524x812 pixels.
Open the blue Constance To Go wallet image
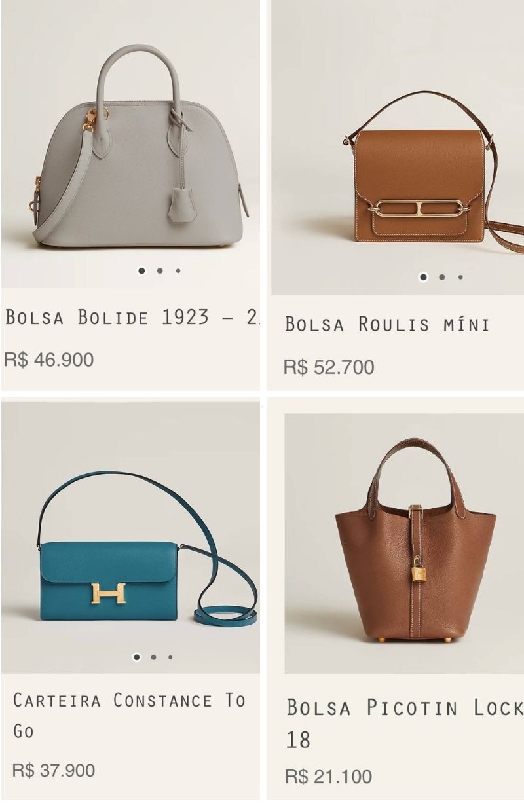click(130, 537)
